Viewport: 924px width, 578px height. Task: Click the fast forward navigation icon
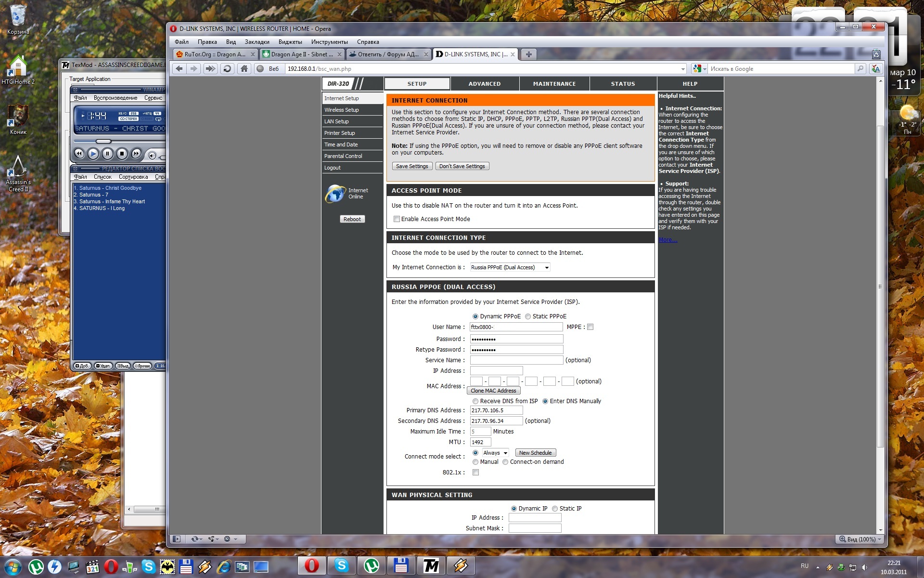(210, 69)
